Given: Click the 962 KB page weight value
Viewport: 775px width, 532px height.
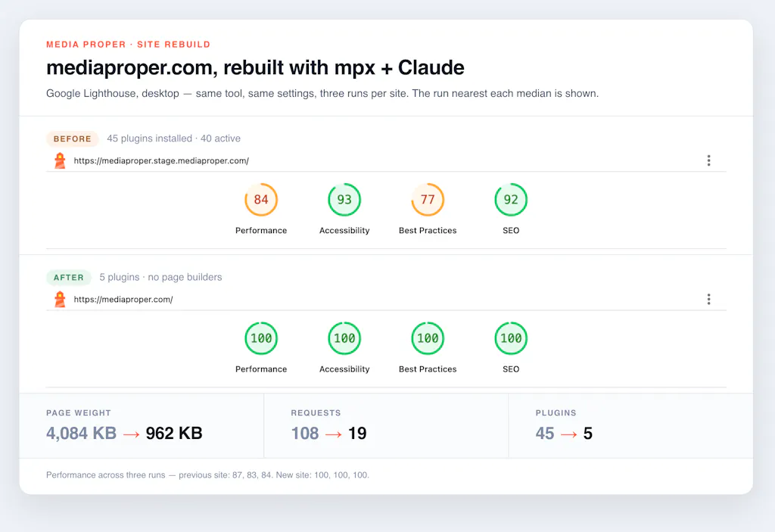Looking at the screenshot, I should 174,434.
